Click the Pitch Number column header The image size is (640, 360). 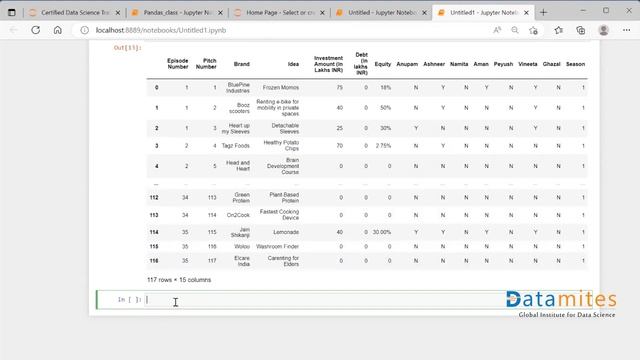point(206,64)
